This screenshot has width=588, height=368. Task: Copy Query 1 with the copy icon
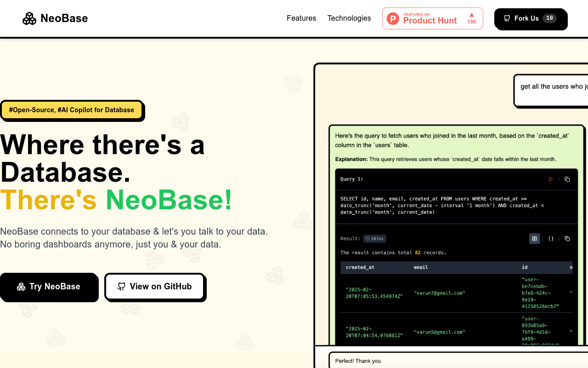click(x=567, y=179)
